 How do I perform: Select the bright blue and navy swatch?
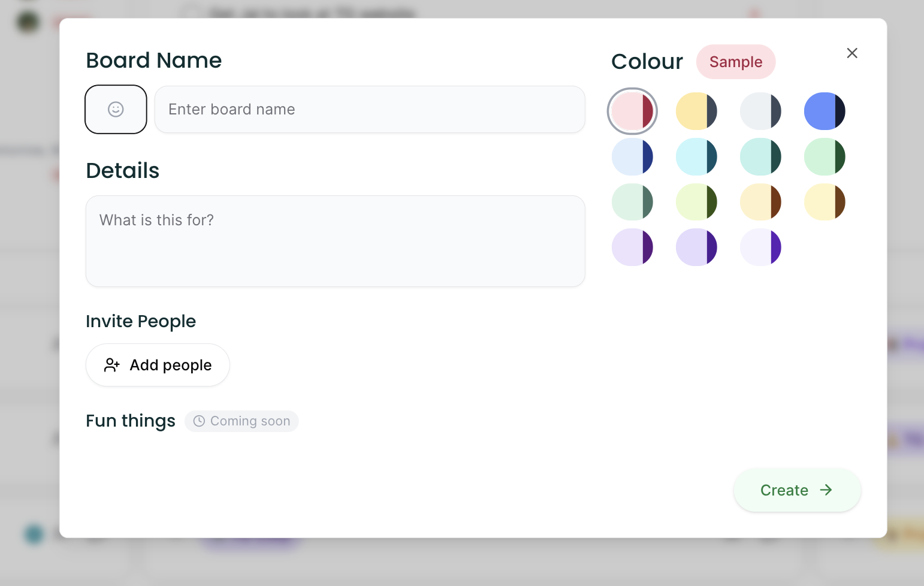[x=825, y=111]
